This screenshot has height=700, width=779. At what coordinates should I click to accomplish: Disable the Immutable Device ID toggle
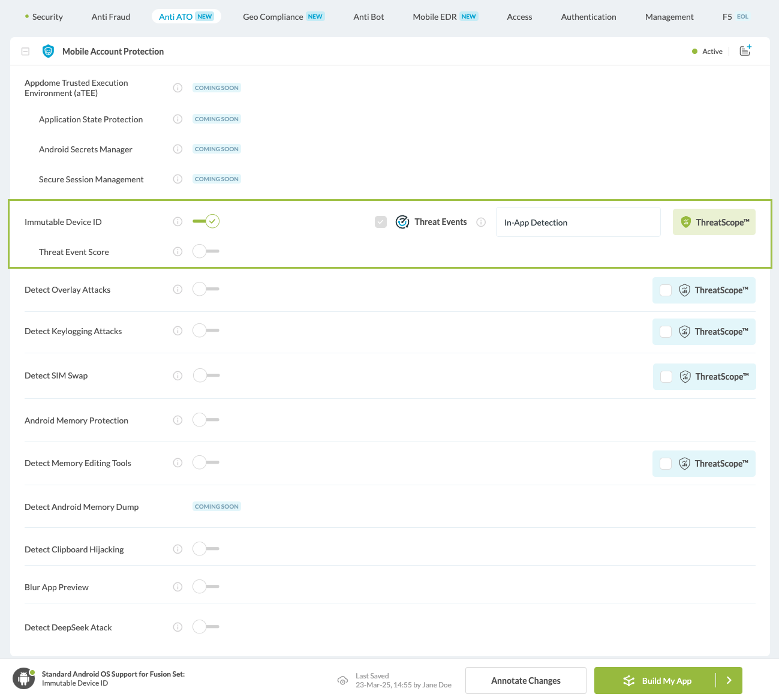[205, 221]
